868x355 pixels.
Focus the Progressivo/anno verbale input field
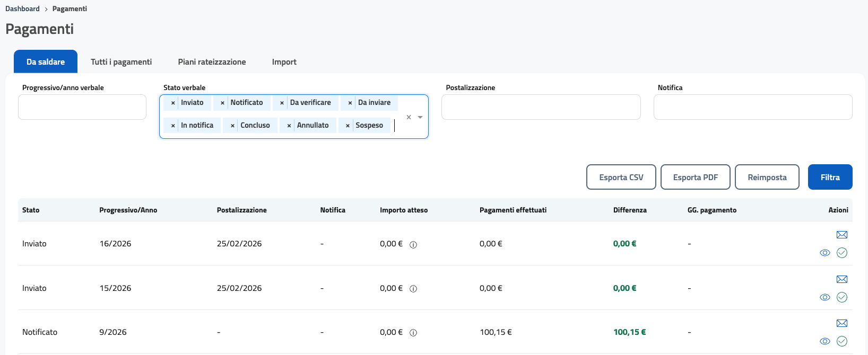click(x=82, y=107)
